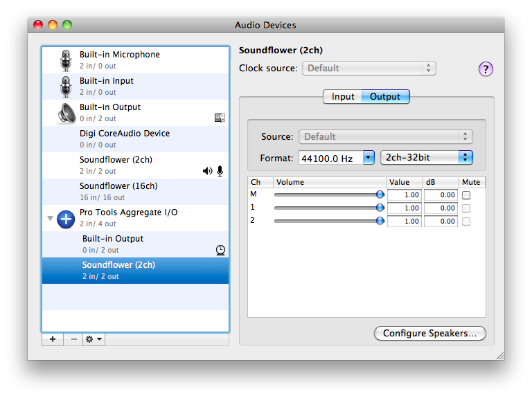Click the Ch column header

[x=260, y=182]
